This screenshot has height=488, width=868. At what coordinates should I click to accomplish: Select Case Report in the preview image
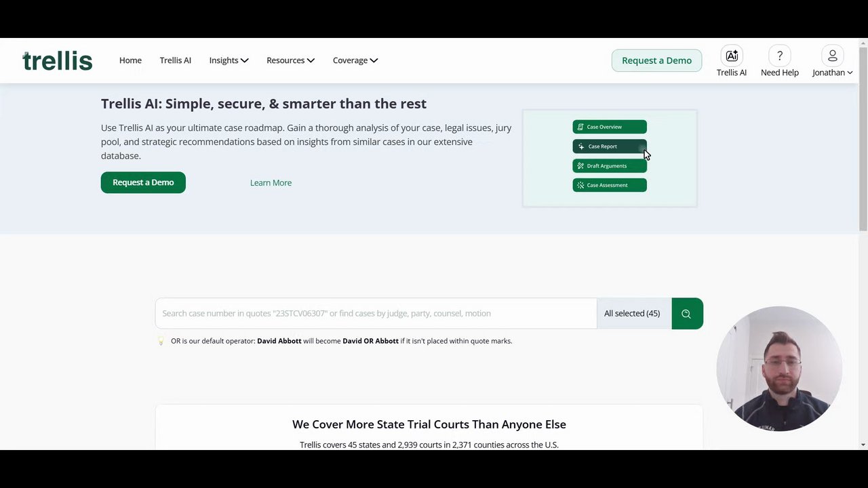610,146
